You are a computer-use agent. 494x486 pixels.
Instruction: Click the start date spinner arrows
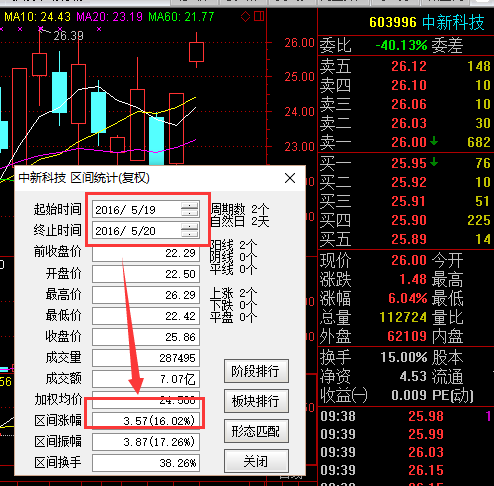click(190, 210)
